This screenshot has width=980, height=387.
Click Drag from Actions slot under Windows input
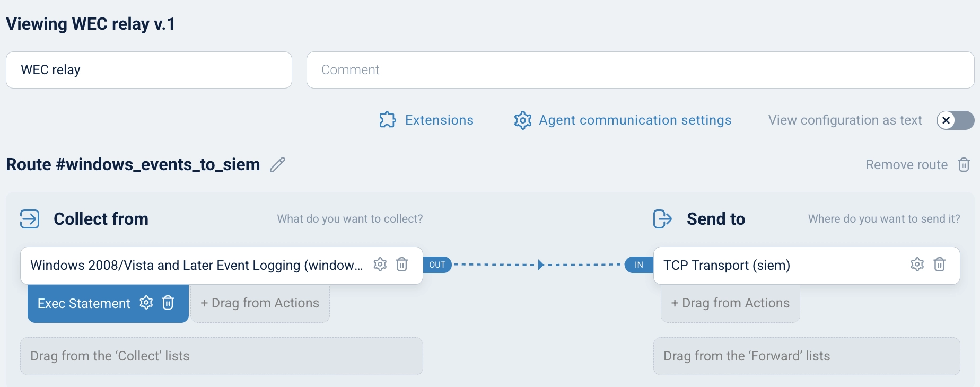point(260,303)
